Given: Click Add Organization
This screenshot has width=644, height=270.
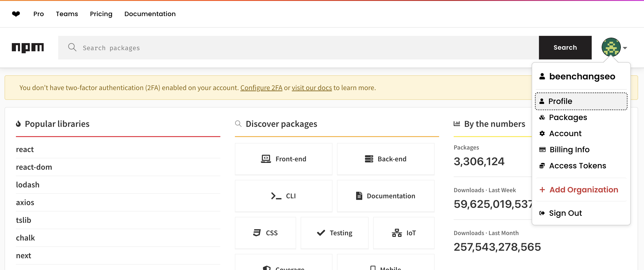Looking at the screenshot, I should click(583, 190).
